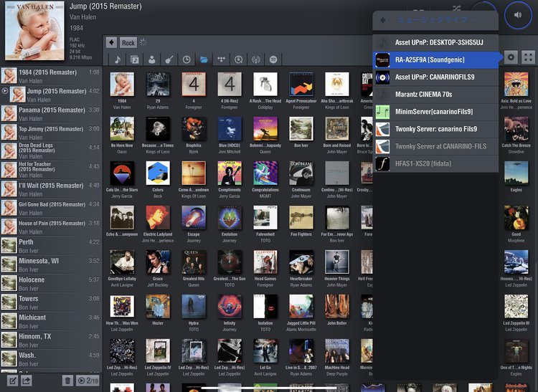Open Jagged Little Pill album

[301, 306]
